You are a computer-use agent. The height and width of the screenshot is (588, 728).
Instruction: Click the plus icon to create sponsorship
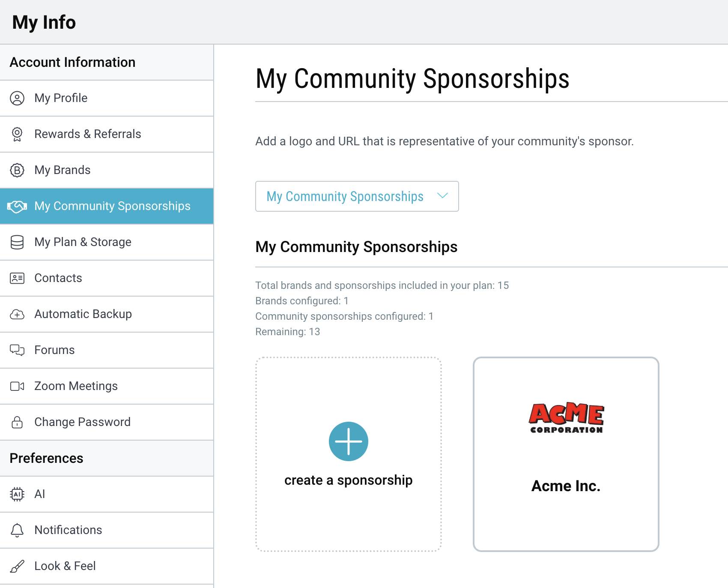348,441
